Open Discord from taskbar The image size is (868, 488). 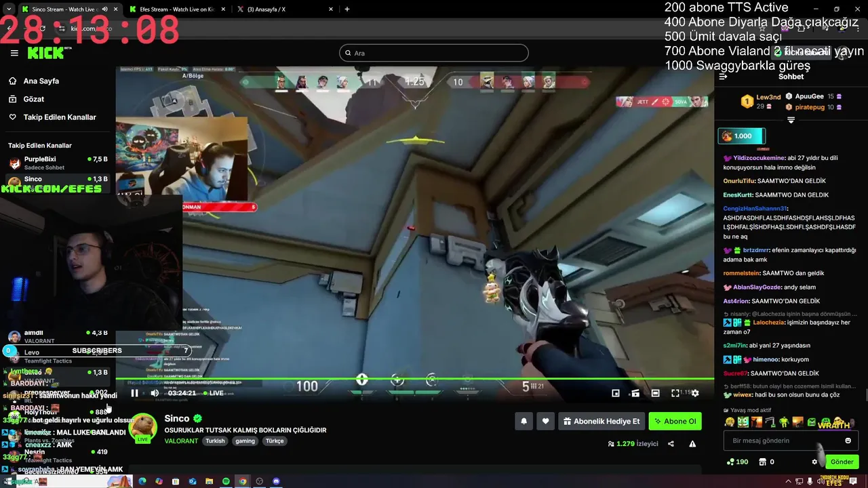point(276,481)
